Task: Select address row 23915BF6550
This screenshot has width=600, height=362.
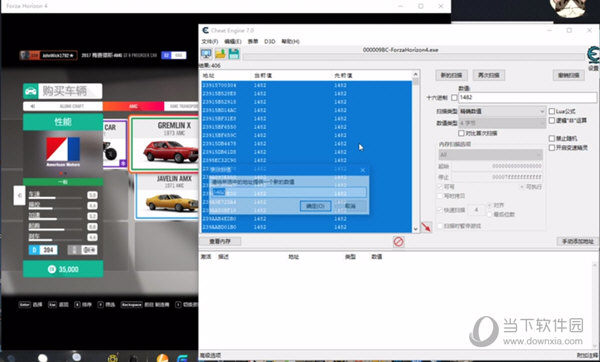Action: click(x=307, y=127)
